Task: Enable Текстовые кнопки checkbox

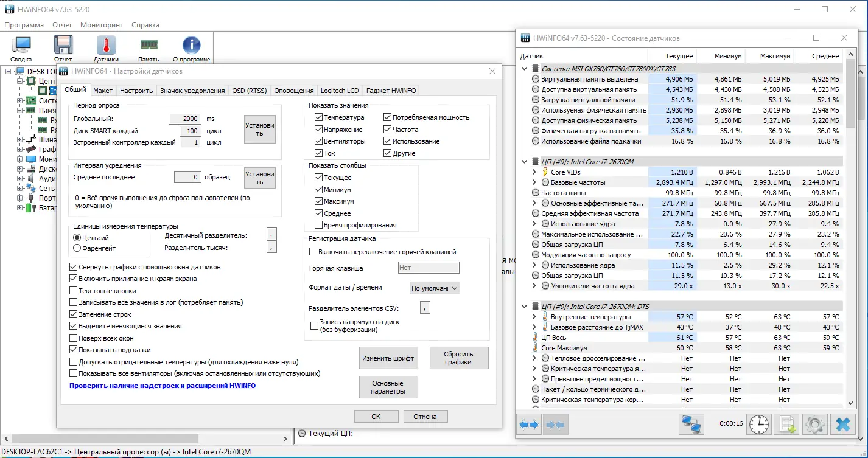Action: pos(74,291)
